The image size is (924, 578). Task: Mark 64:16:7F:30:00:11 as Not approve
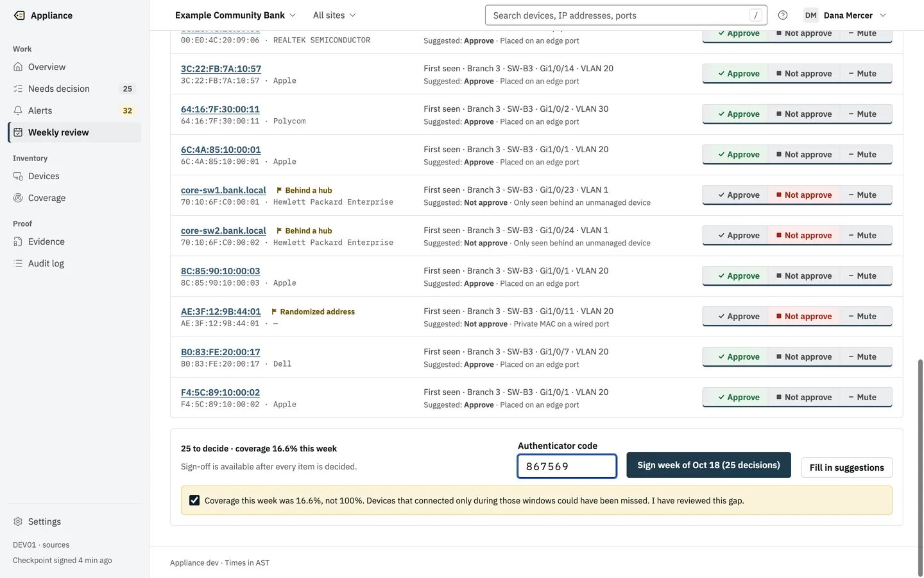[x=803, y=114]
